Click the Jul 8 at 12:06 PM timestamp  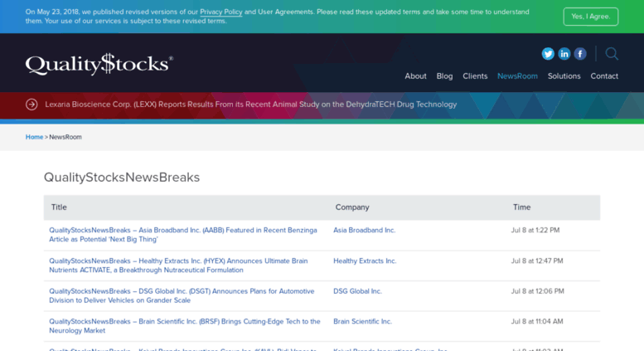537,291
